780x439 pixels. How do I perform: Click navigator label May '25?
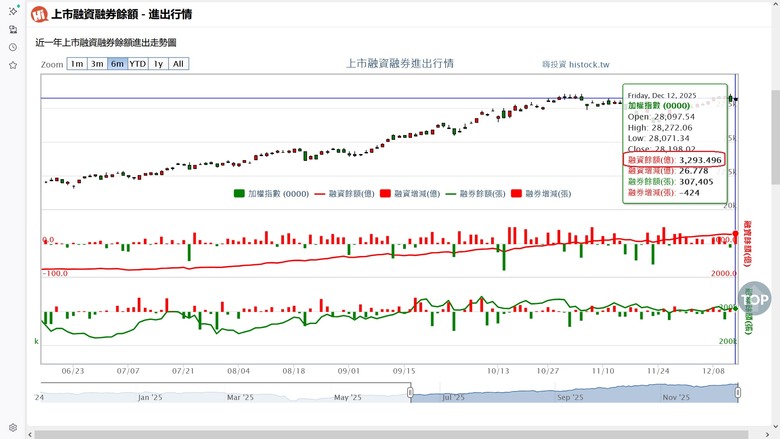click(x=348, y=397)
